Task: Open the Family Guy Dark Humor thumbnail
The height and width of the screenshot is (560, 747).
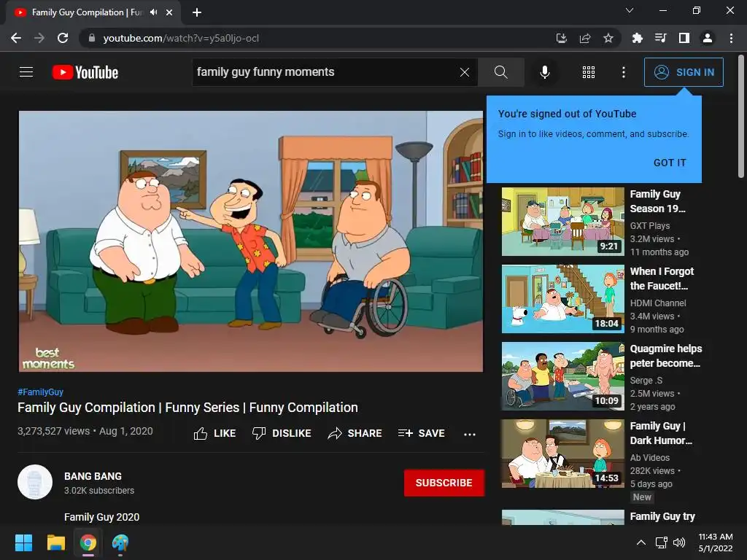Action: 562,454
